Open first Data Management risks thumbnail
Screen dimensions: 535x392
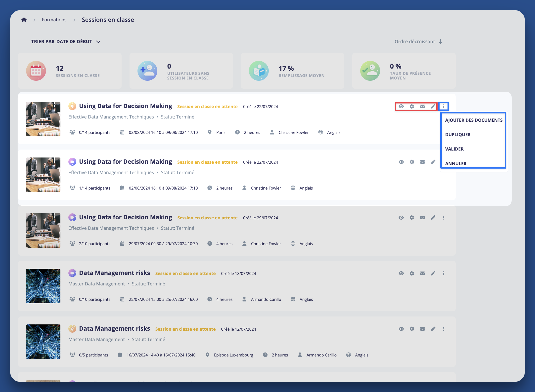43,286
